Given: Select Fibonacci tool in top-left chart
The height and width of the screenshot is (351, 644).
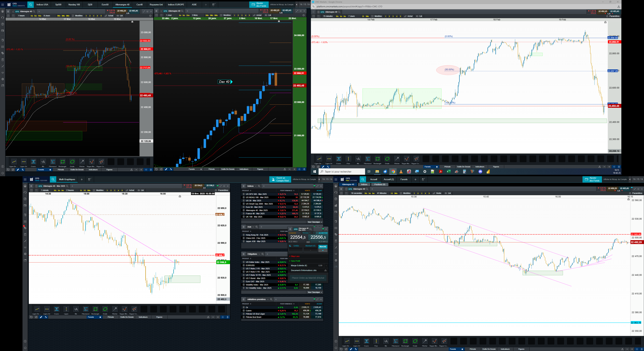Looking at the screenshot, I should (x=53, y=162).
